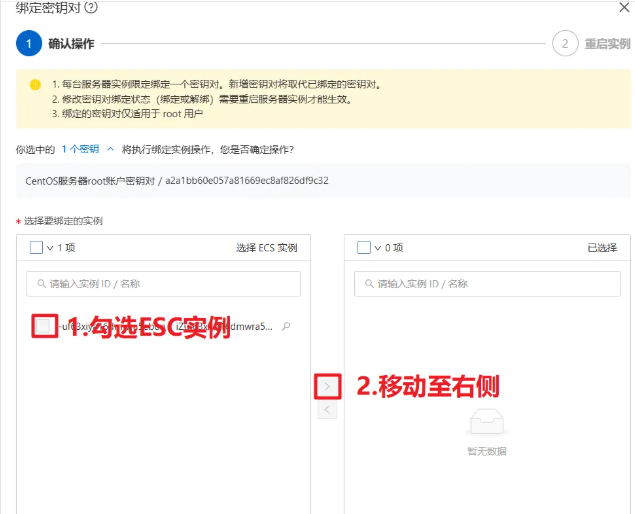Click the 重启实例 step label

pyautogui.click(x=607, y=44)
